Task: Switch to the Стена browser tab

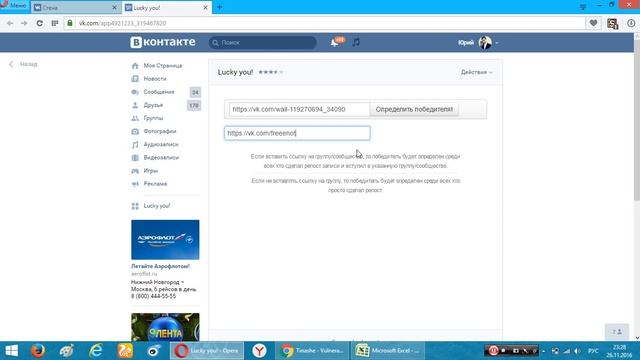Action: tap(76, 7)
